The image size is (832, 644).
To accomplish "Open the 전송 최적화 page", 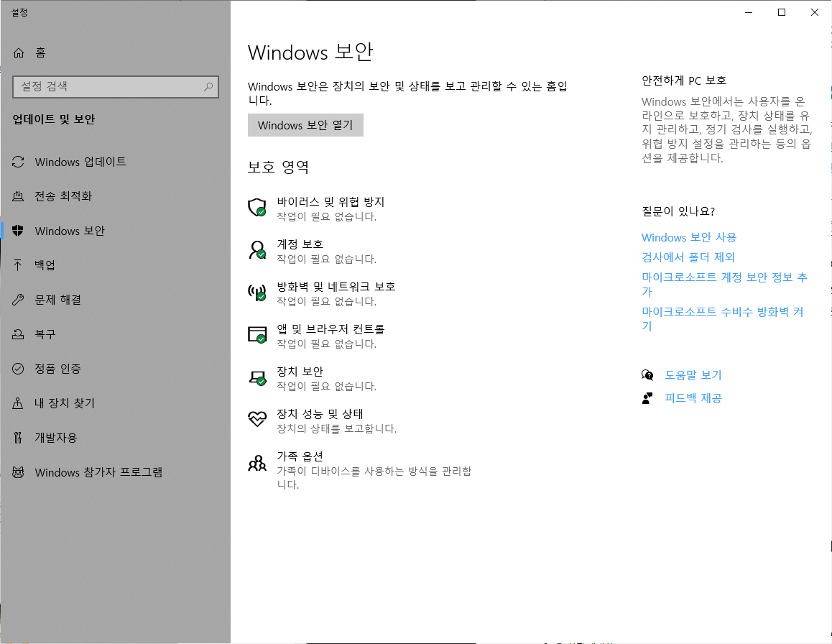I will pyautogui.click(x=116, y=196).
